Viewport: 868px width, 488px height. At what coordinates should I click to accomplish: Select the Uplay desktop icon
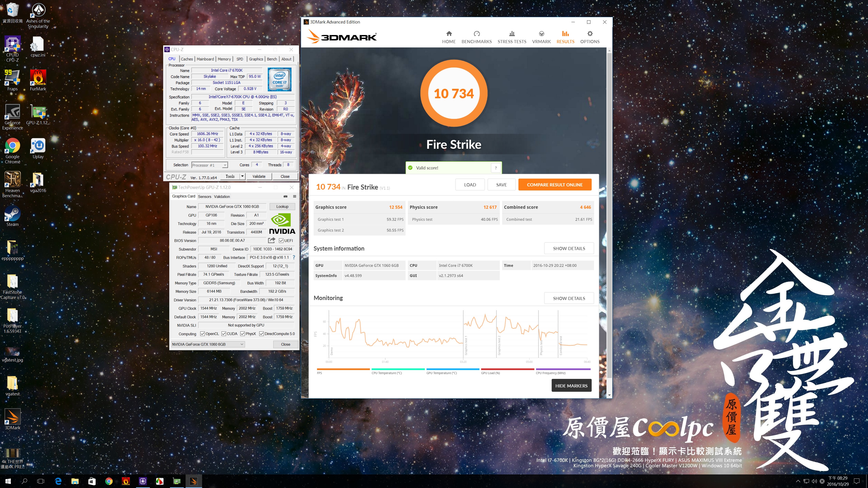click(38, 148)
